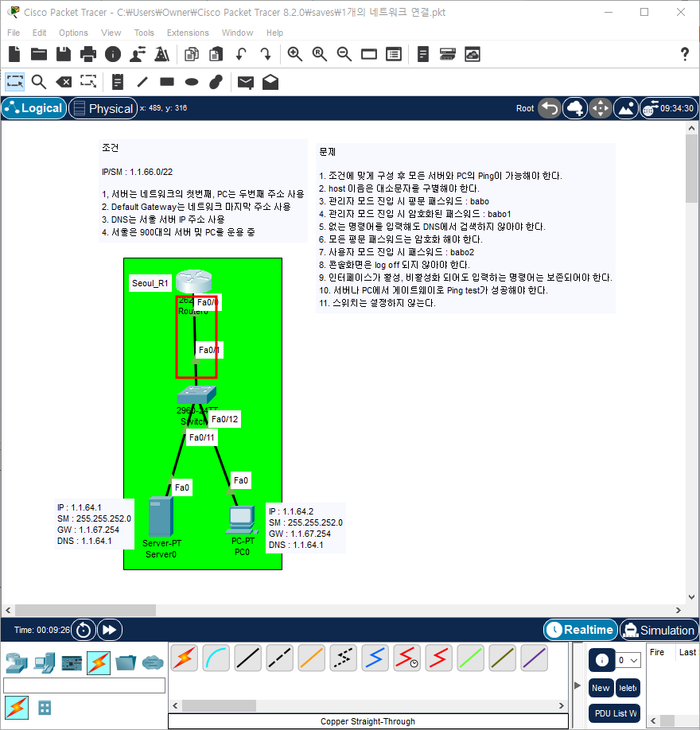Create new cluster cloud button

tap(575, 108)
